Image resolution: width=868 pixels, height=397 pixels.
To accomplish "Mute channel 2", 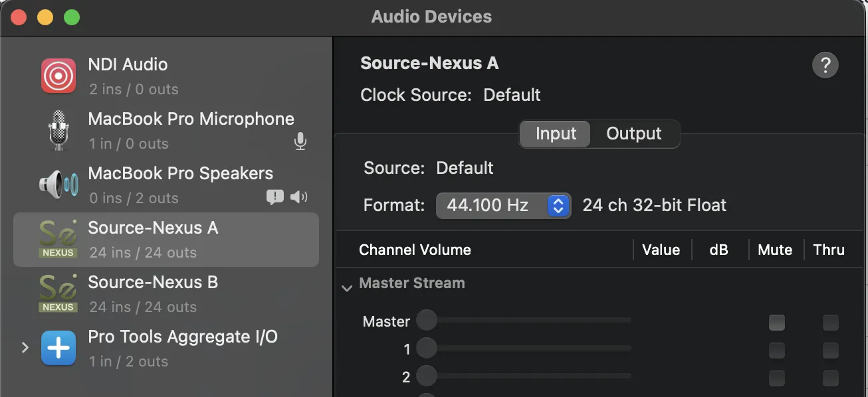I will pos(776,378).
